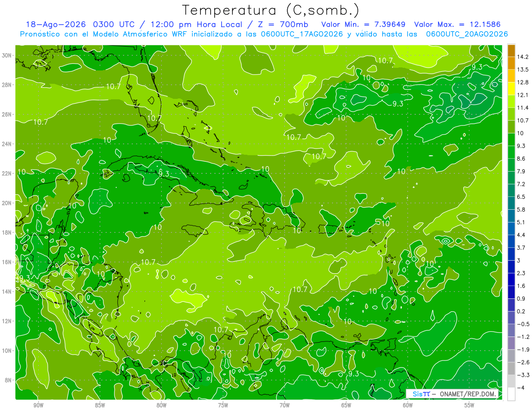Click the '10N' latitude axis label

(7, 350)
